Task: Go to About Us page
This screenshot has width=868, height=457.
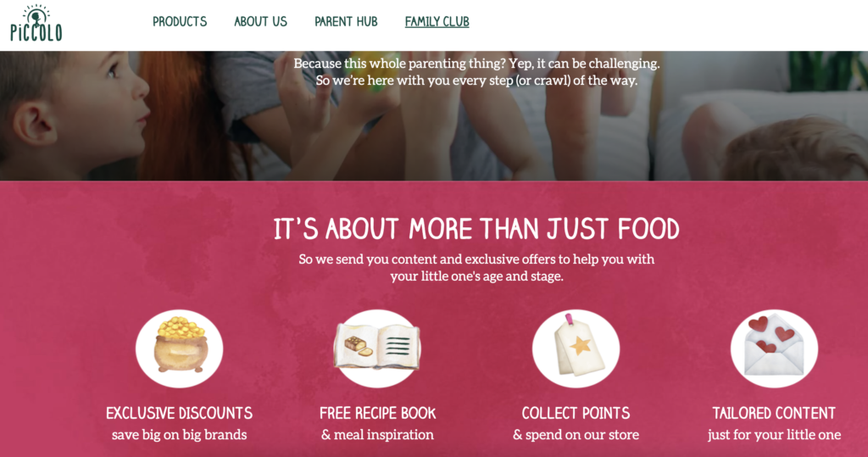Action: 261,21
